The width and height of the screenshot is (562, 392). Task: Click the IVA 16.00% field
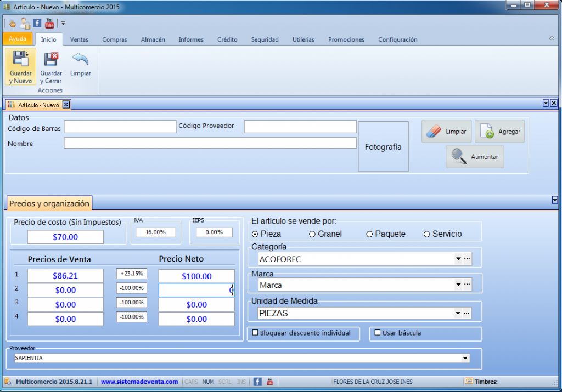[155, 232]
